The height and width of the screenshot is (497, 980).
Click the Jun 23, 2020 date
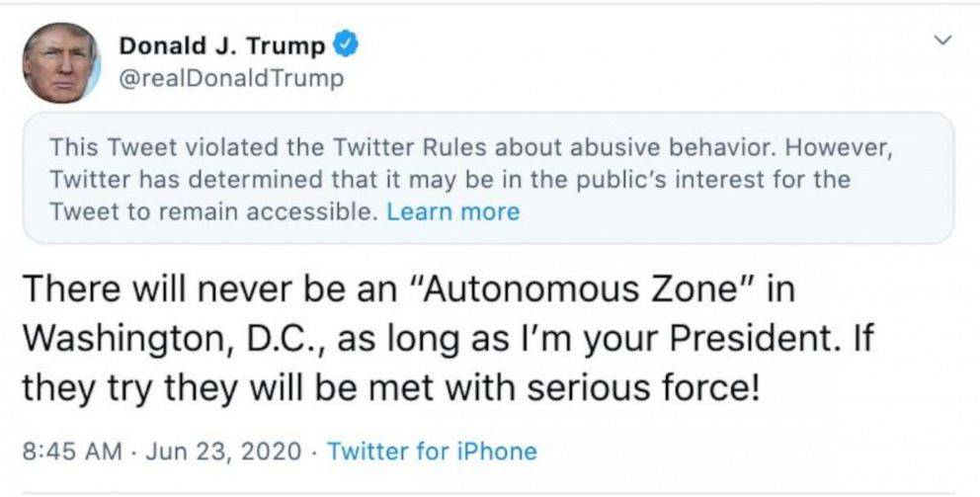coord(222,452)
